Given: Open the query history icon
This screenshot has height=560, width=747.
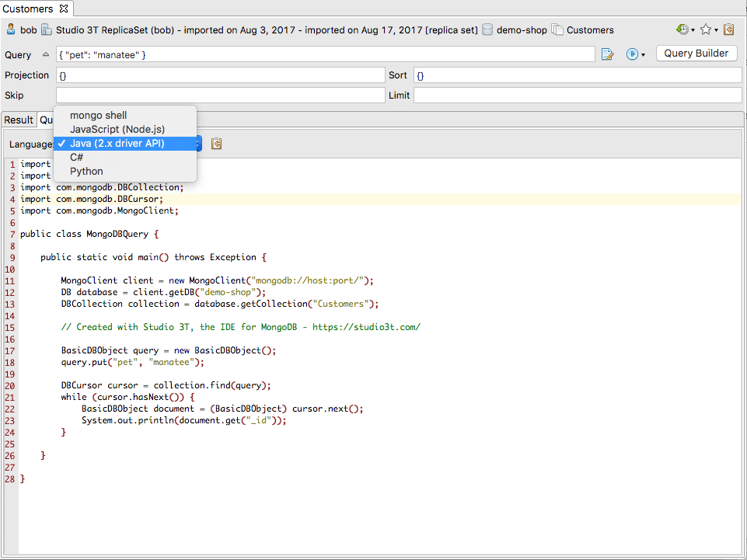Looking at the screenshot, I should pos(682,30).
